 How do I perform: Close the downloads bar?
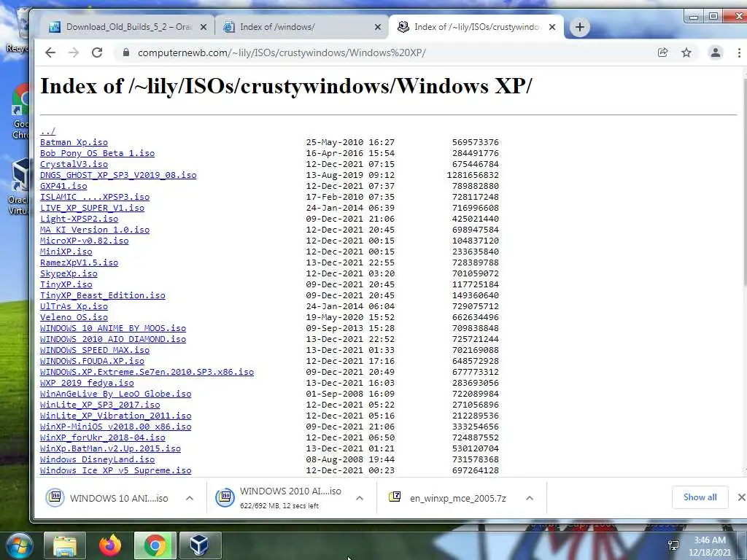pos(741,497)
